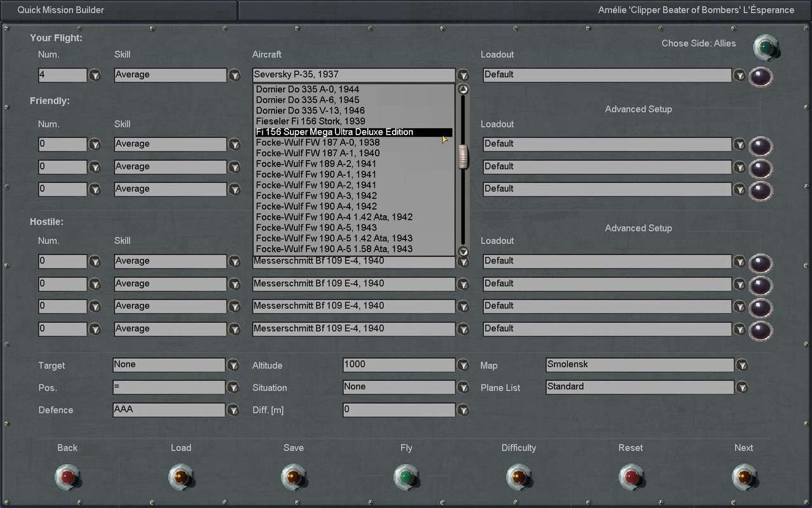Image resolution: width=812 pixels, height=508 pixels.
Task: Open second Hostile Aircraft dropdown arrow
Action: tap(463, 284)
